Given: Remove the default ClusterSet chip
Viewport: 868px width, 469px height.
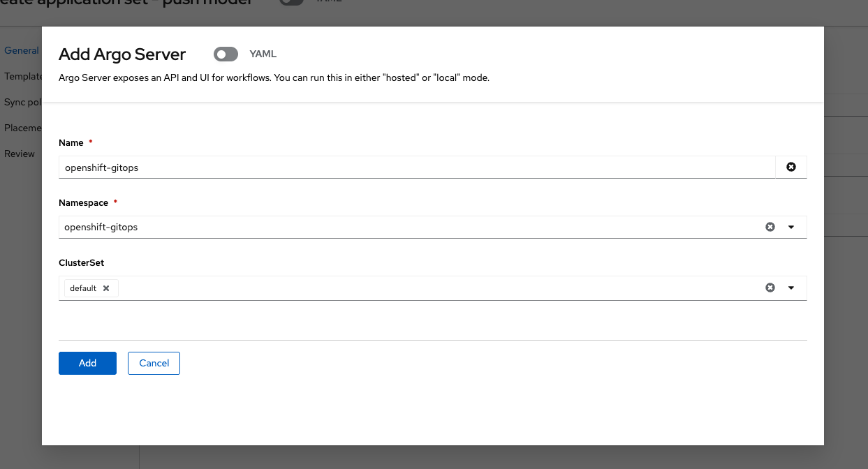Looking at the screenshot, I should pyautogui.click(x=106, y=288).
